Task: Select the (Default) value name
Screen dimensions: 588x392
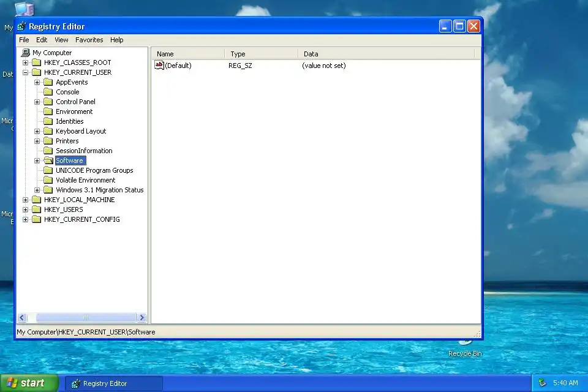Action: 178,66
